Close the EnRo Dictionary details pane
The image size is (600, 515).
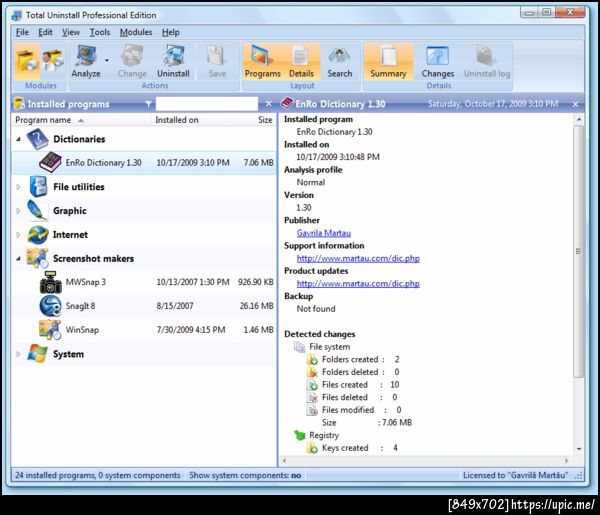click(575, 104)
